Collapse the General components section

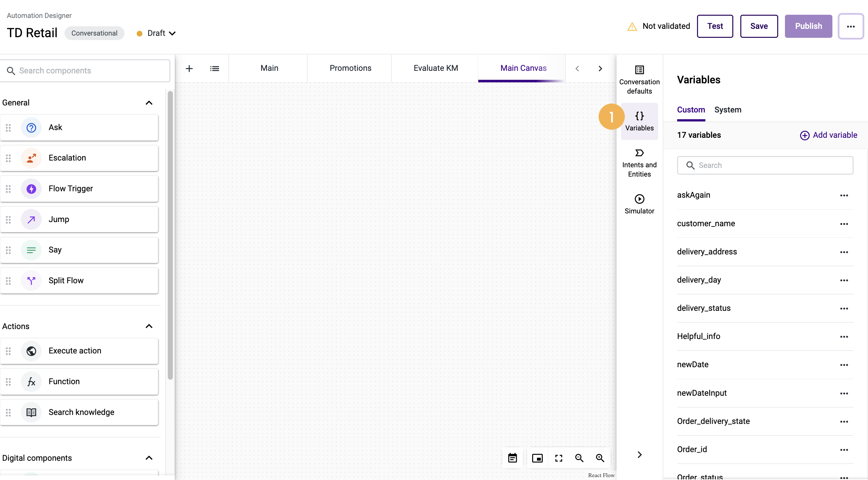[x=149, y=103]
